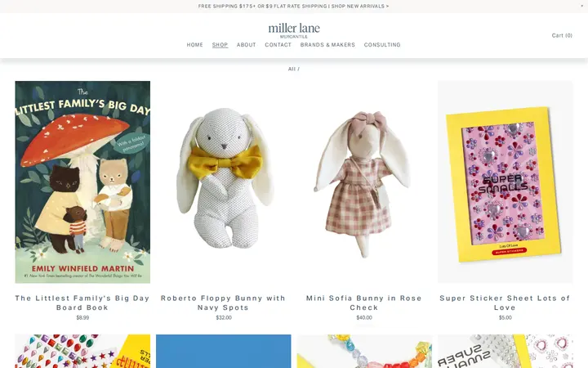
Task: Click 'The Littlest Family's Big Day Board Book' title
Action: point(82,303)
